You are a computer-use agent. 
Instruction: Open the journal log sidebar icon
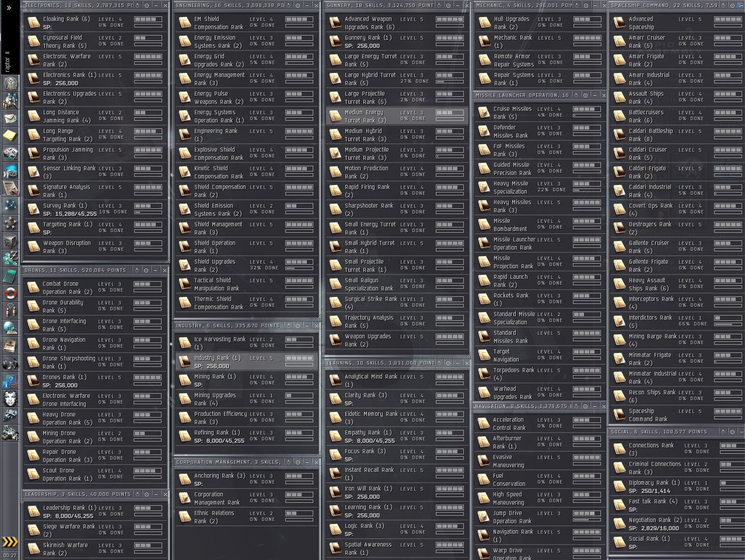pos(10,346)
